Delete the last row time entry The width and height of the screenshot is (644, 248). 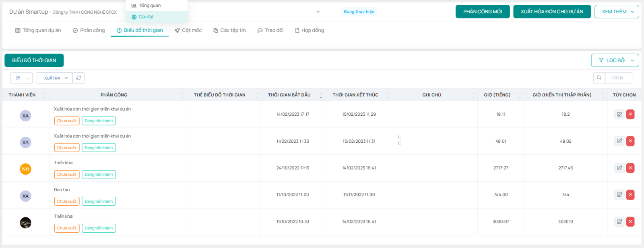point(630,222)
